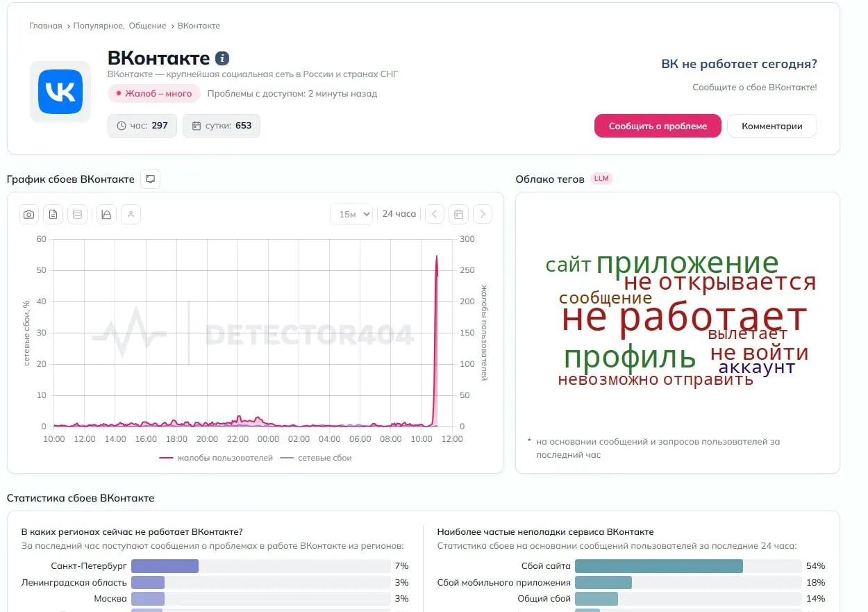The image size is (868, 612).
Task: Click the Жалоб – много status badge
Action: point(154,93)
